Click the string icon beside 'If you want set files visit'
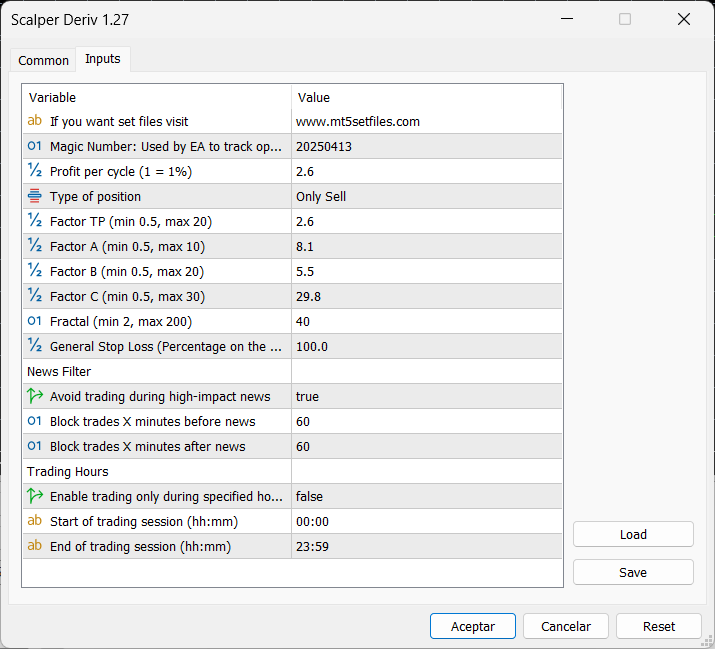Image resolution: width=715 pixels, height=649 pixels. pyautogui.click(x=35, y=121)
